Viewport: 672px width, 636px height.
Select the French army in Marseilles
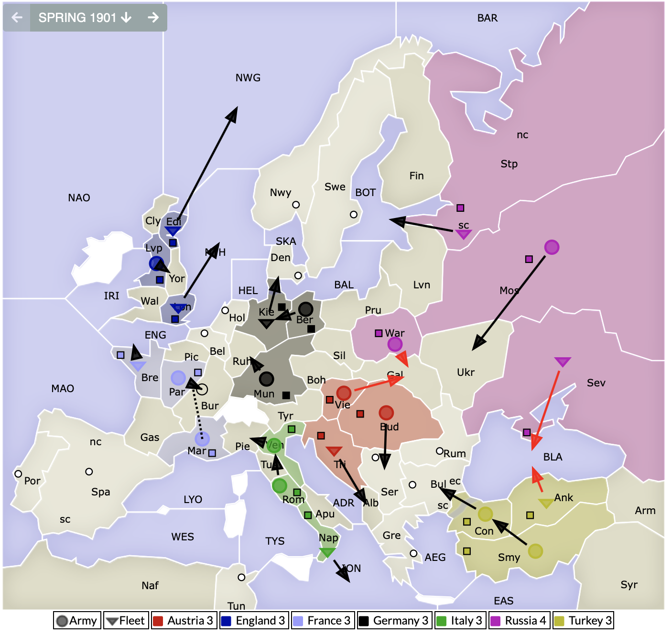tap(202, 439)
